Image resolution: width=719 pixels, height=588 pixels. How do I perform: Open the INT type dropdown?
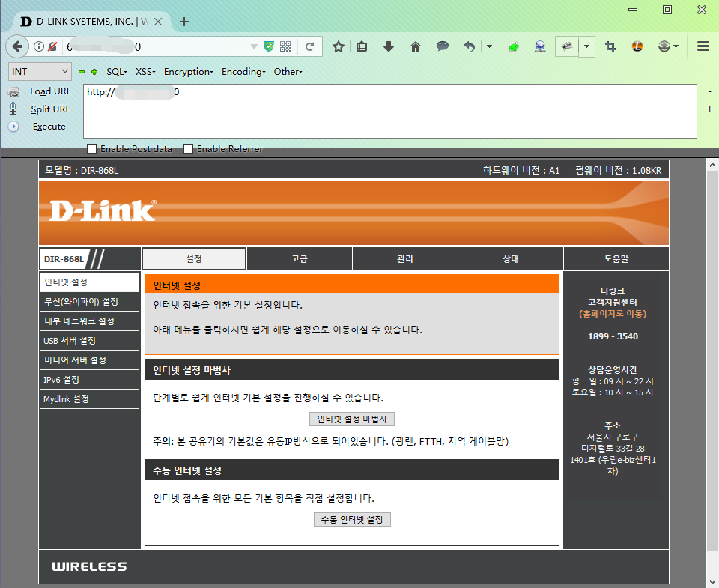[40, 72]
